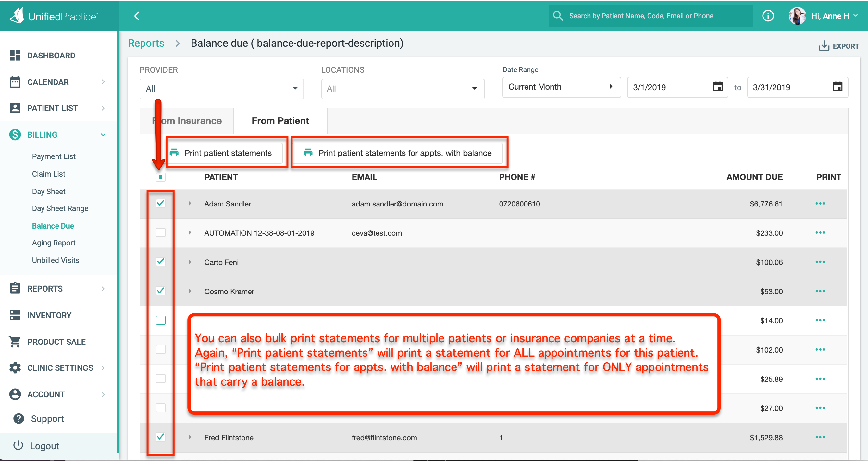Click the Product Sale cart icon
Image resolution: width=868 pixels, height=461 pixels.
15,342
